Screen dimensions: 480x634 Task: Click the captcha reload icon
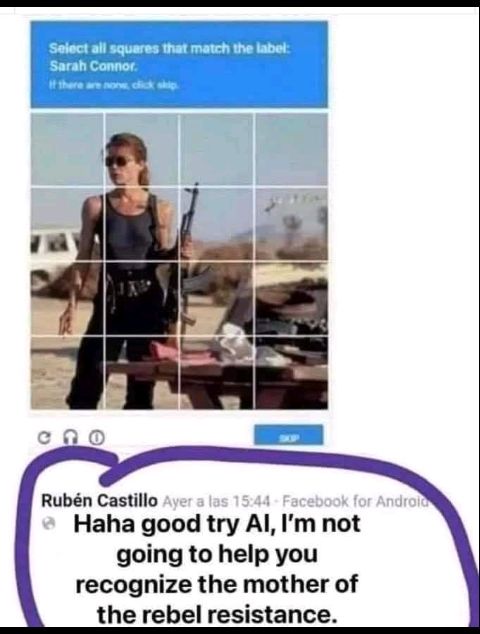42,437
